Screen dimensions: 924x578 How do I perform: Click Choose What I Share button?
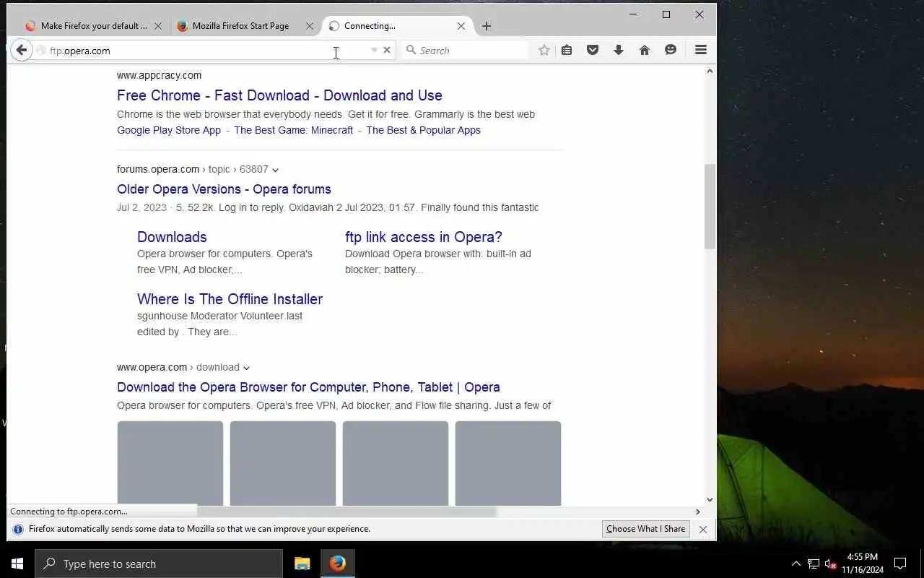click(645, 529)
